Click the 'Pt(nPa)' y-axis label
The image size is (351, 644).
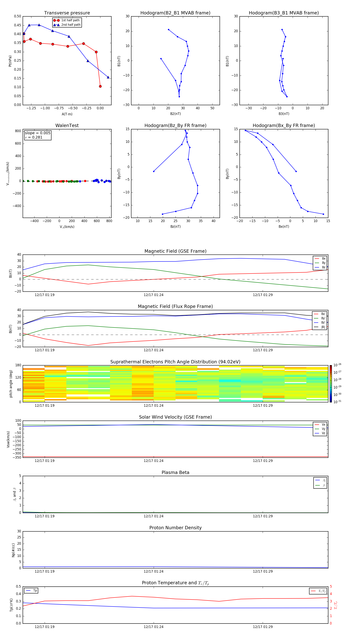[x=10, y=61]
